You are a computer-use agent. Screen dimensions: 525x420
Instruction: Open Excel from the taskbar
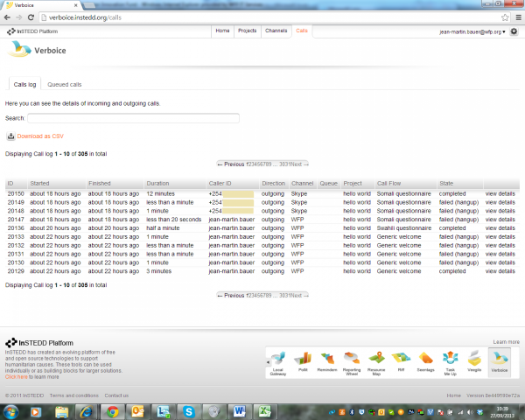(x=264, y=411)
